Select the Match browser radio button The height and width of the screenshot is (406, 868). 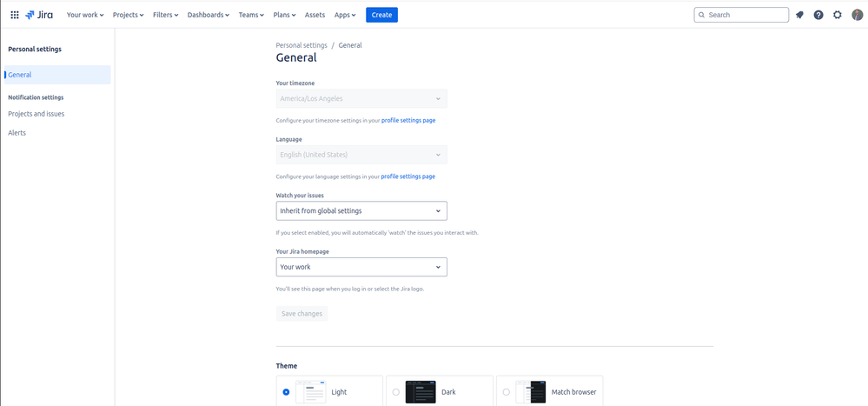(506, 391)
